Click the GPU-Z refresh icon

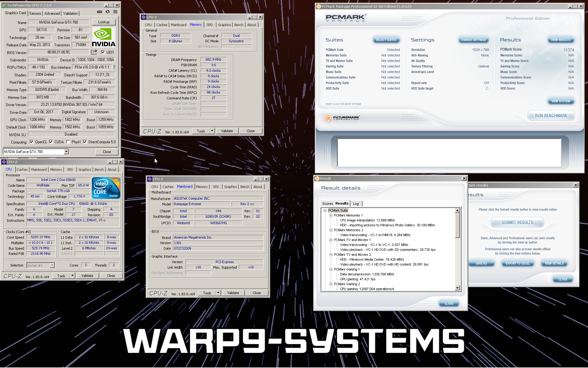pyautogui.click(x=107, y=12)
